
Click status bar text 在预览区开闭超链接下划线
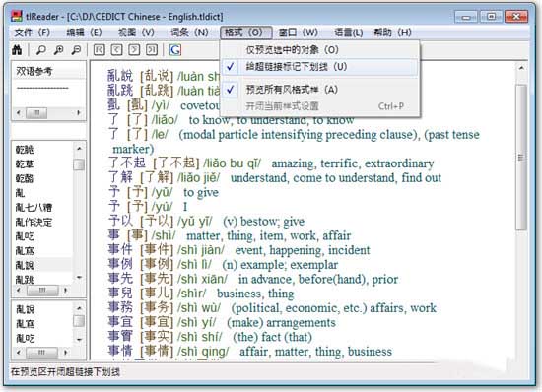click(65, 372)
